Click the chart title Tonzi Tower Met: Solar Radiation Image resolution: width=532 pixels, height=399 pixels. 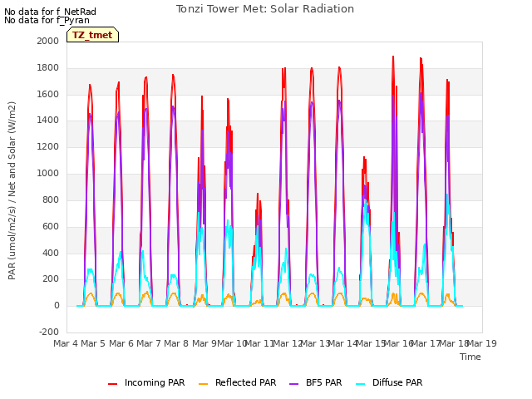(x=265, y=9)
